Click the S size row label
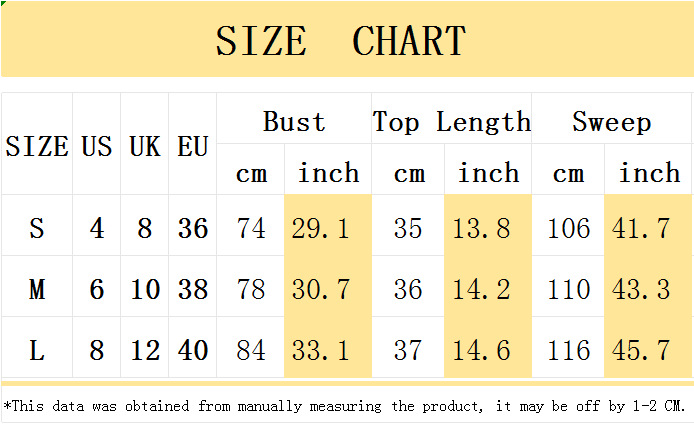The height and width of the screenshot is (425, 694). click(37, 229)
